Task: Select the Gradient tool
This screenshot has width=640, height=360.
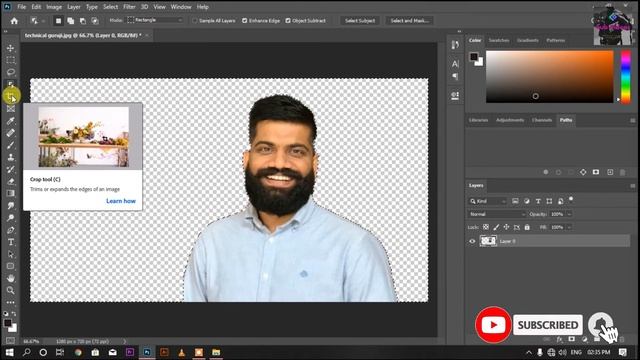Action: [x=11, y=193]
